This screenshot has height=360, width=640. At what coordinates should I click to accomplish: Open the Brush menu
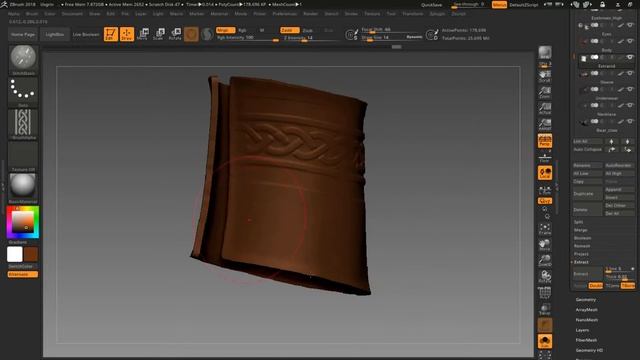(x=32, y=13)
